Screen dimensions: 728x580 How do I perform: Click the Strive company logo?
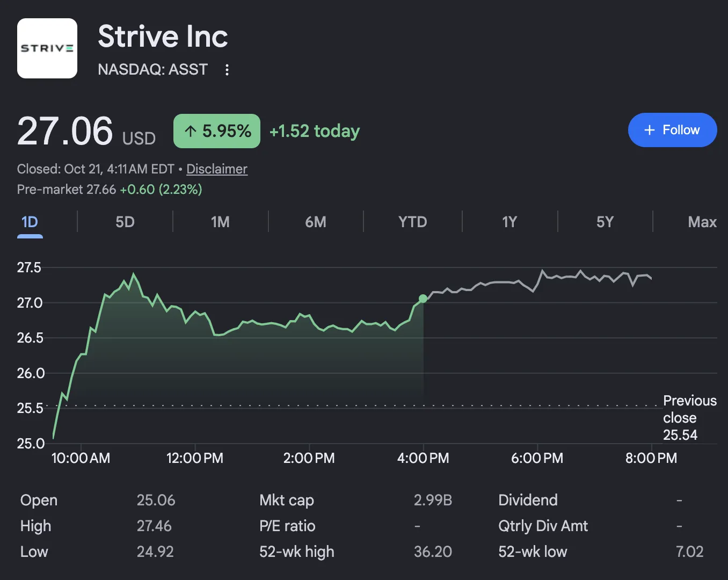pyautogui.click(x=47, y=48)
